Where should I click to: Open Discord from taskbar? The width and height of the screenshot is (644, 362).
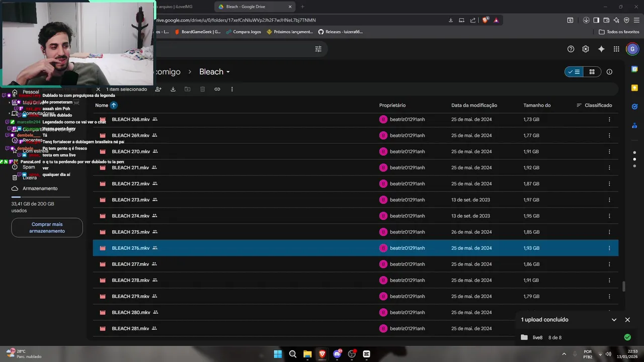point(337,354)
